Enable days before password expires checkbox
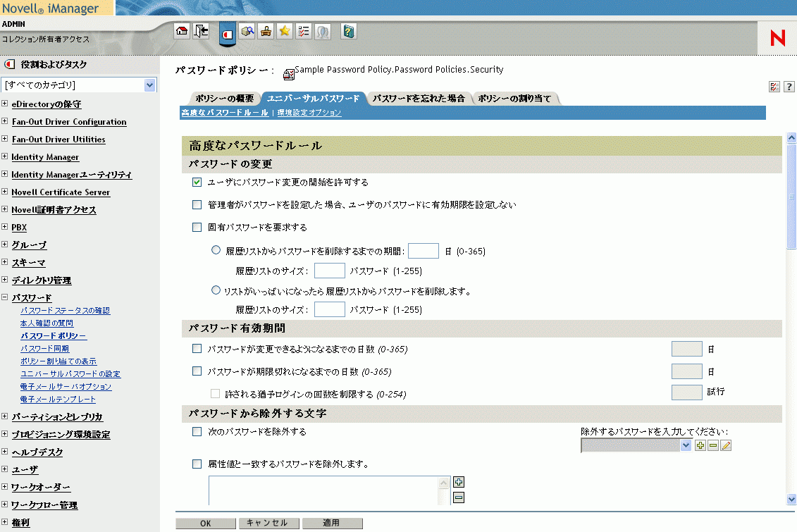 tap(197, 371)
